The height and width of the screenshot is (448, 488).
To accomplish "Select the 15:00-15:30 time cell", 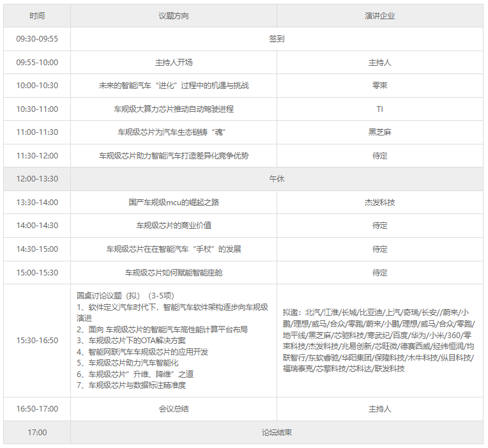I will pyautogui.click(x=37, y=273).
